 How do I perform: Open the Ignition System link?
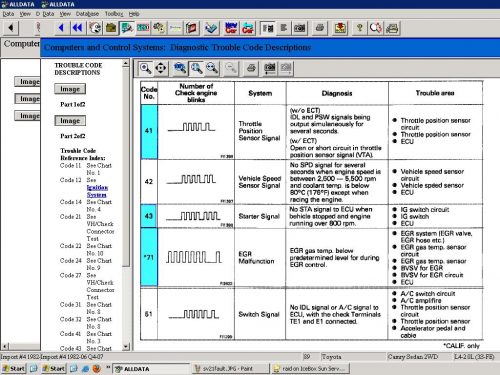(x=97, y=191)
